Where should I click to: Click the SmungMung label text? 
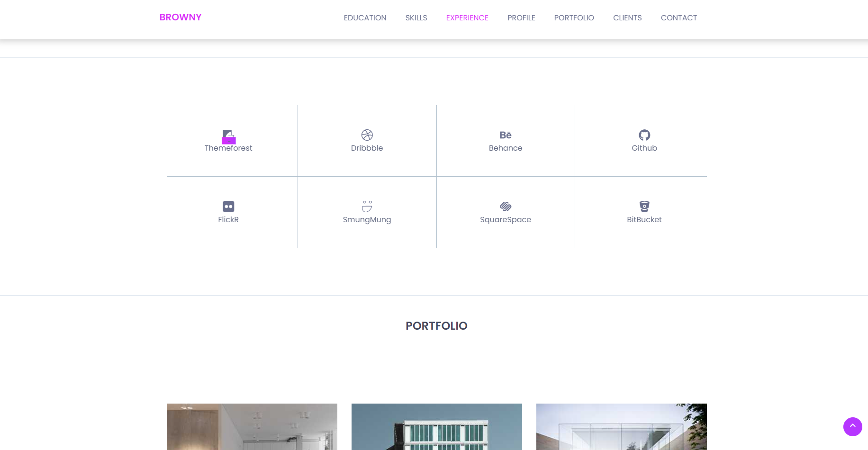click(367, 220)
